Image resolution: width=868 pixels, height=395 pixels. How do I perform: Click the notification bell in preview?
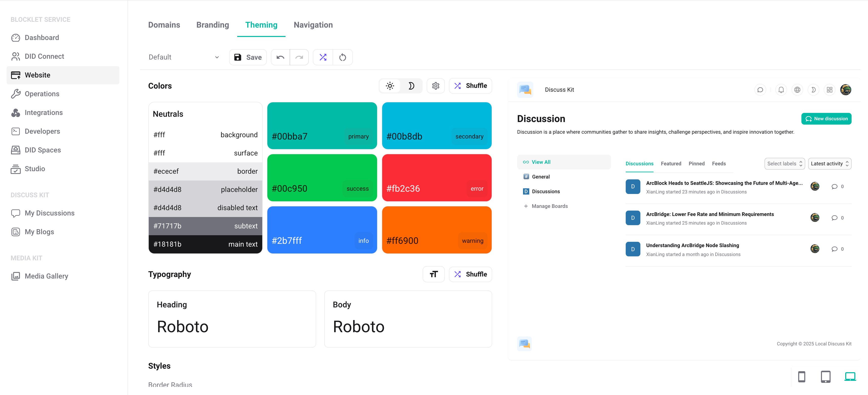click(x=781, y=90)
